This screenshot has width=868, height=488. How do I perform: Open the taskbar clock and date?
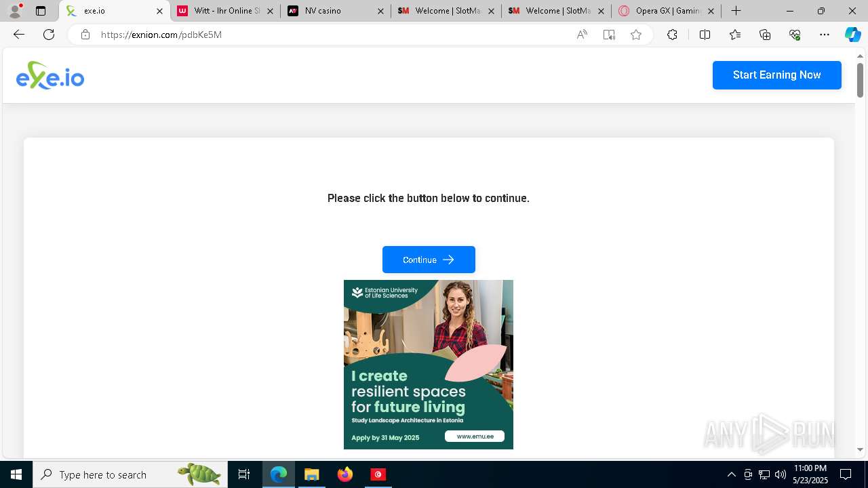[x=810, y=474]
